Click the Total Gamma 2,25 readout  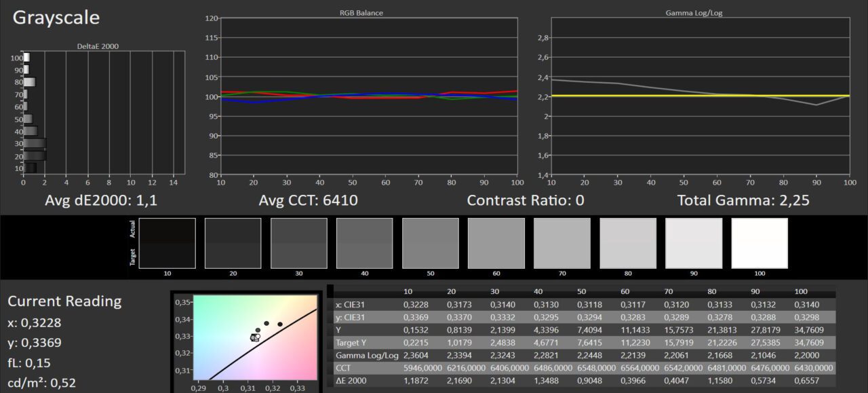(743, 200)
